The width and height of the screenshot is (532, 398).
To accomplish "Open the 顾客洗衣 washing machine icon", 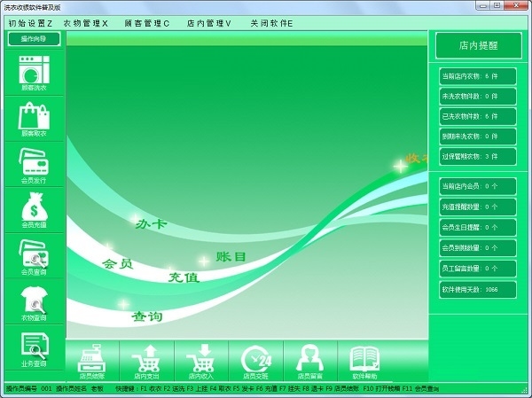I will tap(35, 70).
